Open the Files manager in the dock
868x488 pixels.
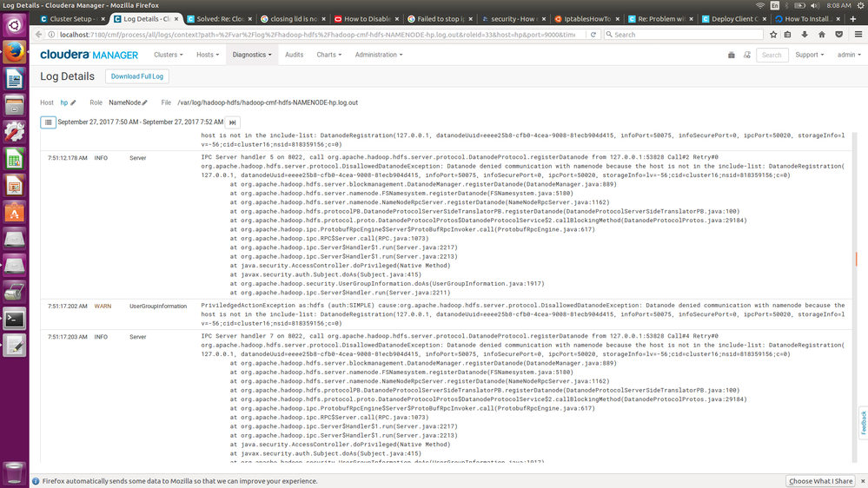[x=15, y=106]
